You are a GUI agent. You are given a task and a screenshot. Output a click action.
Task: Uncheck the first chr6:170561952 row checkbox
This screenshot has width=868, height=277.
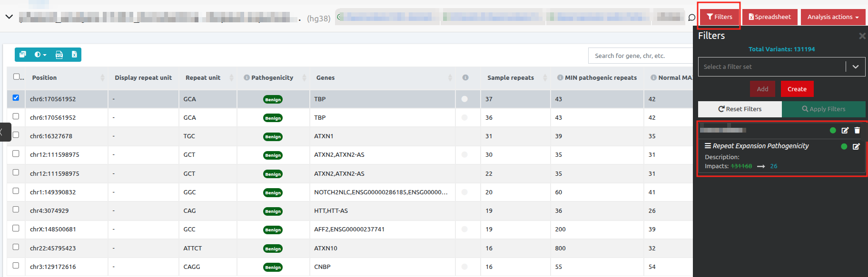[x=16, y=98]
